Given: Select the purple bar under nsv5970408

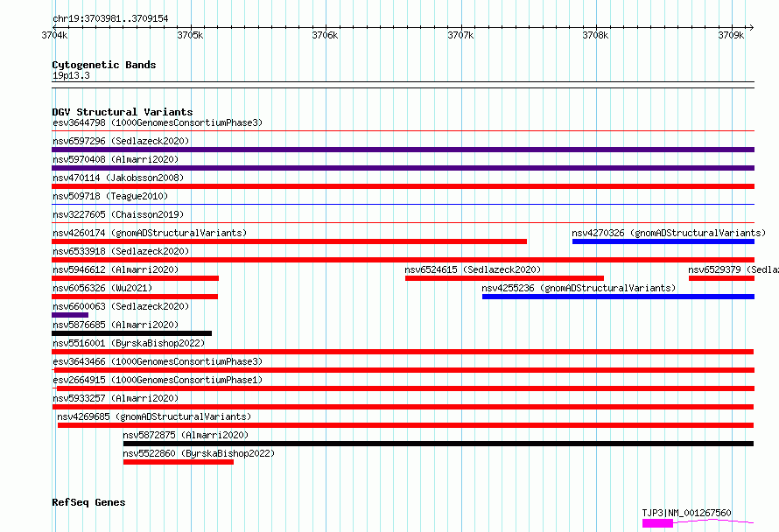Looking at the screenshot, I should 403,168.
